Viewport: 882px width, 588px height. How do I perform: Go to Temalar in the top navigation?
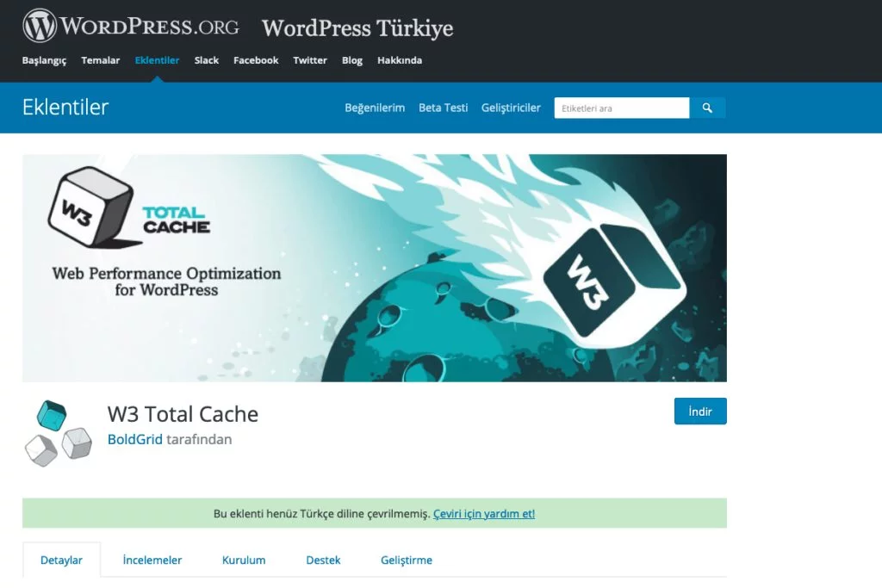[x=100, y=60]
